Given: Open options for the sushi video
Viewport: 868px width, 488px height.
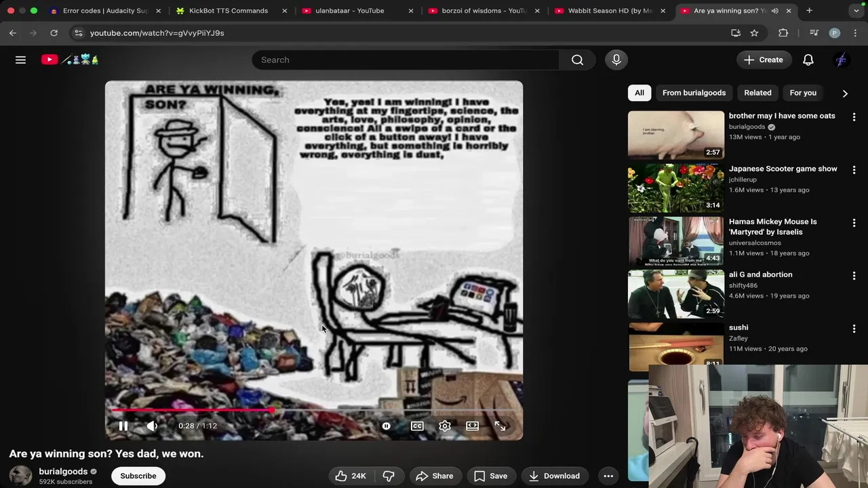Looking at the screenshot, I should 854,328.
